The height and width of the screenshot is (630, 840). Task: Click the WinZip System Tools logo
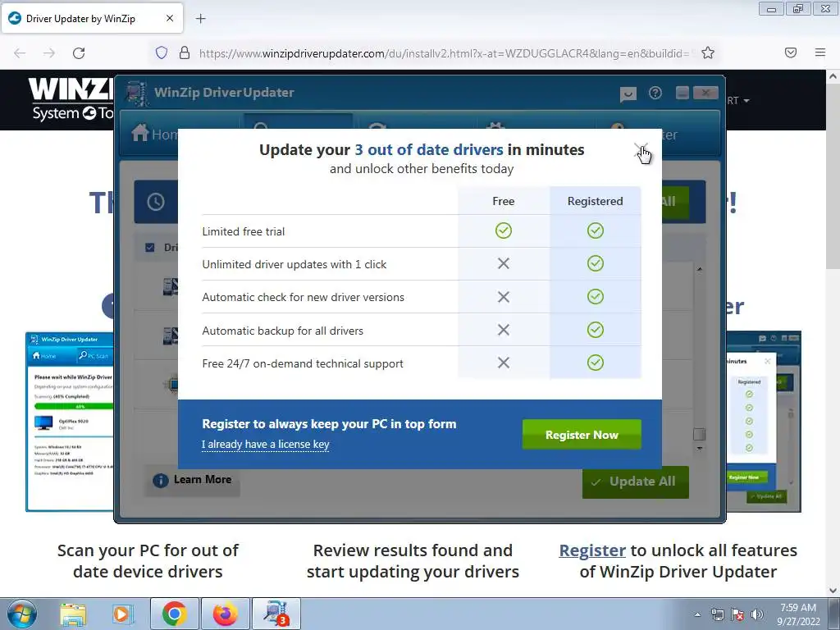(71, 100)
